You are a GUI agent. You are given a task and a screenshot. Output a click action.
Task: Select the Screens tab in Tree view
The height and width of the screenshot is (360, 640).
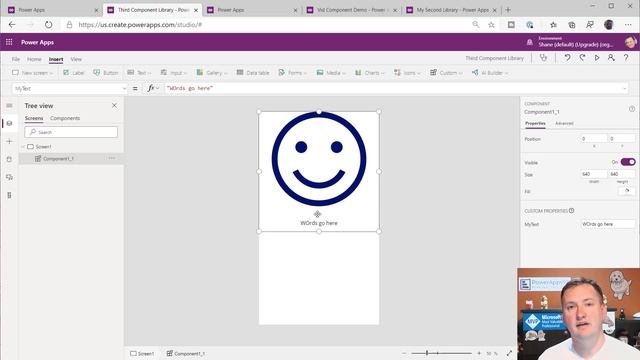[34, 118]
